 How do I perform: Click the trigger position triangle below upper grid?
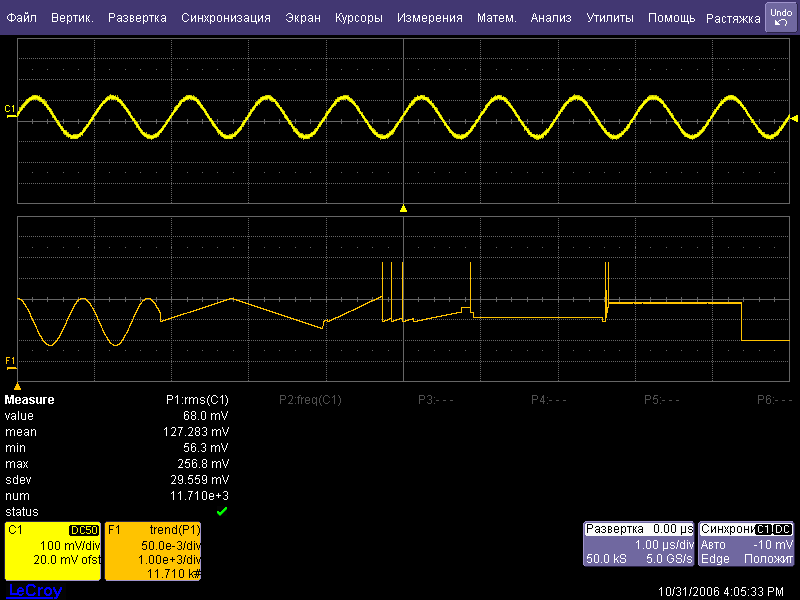pos(403,209)
